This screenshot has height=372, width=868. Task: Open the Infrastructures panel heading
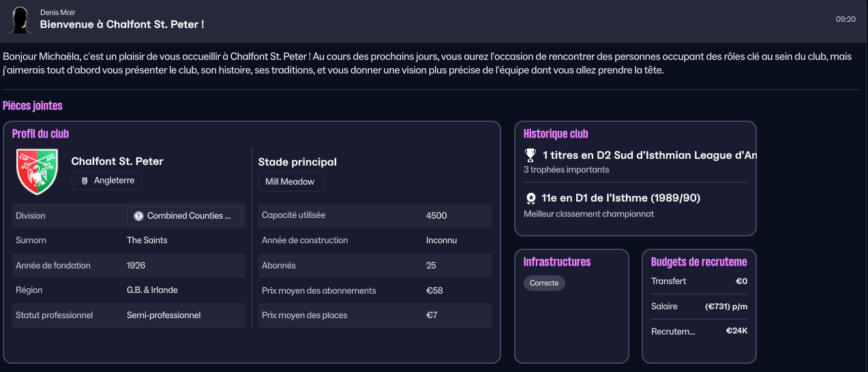point(557,262)
